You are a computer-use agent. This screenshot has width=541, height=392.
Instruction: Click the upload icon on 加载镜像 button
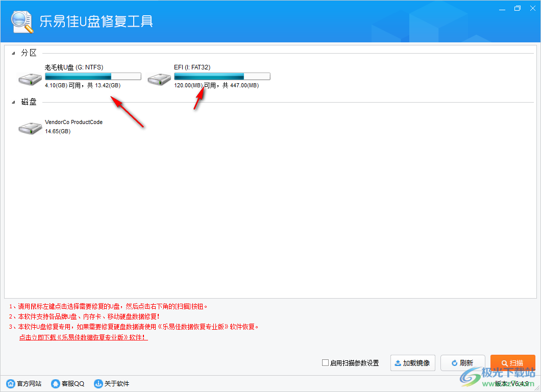(x=398, y=362)
